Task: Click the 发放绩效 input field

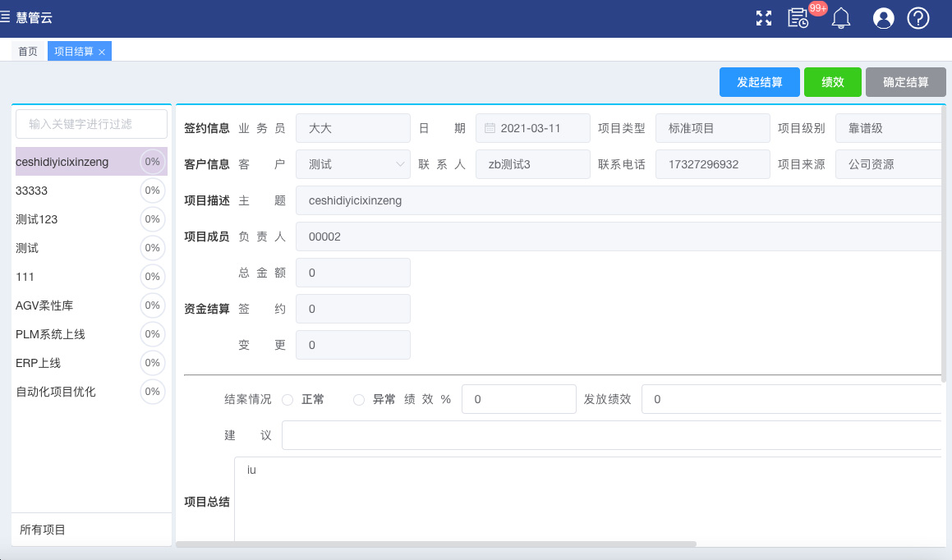Action: pos(792,399)
